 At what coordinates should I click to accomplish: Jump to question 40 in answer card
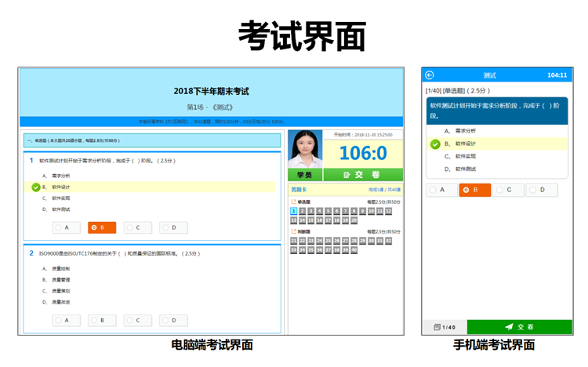[355, 249]
